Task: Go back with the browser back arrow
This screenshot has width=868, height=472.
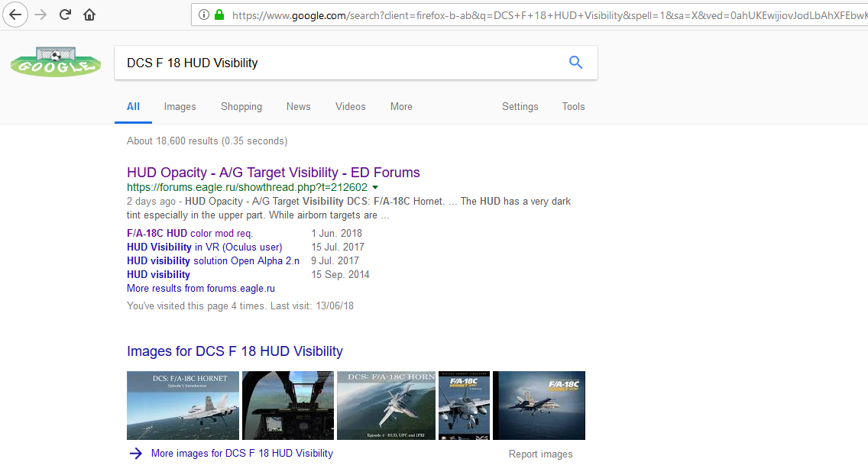Action: 15,15
